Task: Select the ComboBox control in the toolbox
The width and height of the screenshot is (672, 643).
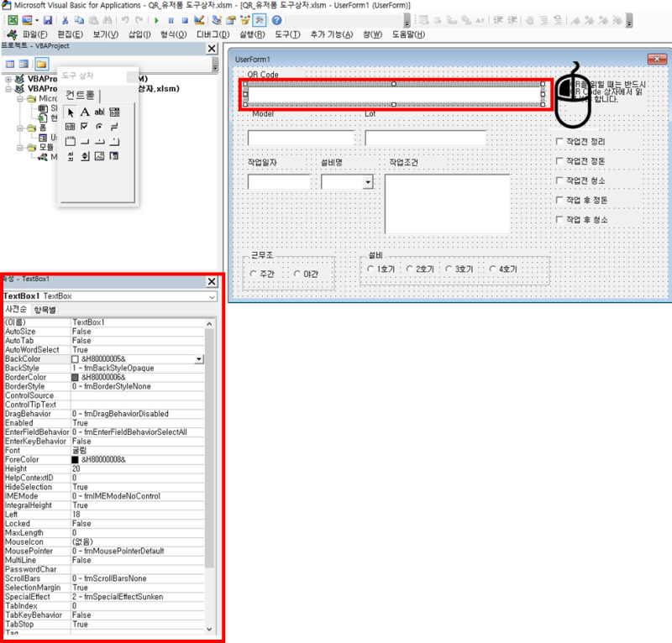Action: click(114, 112)
